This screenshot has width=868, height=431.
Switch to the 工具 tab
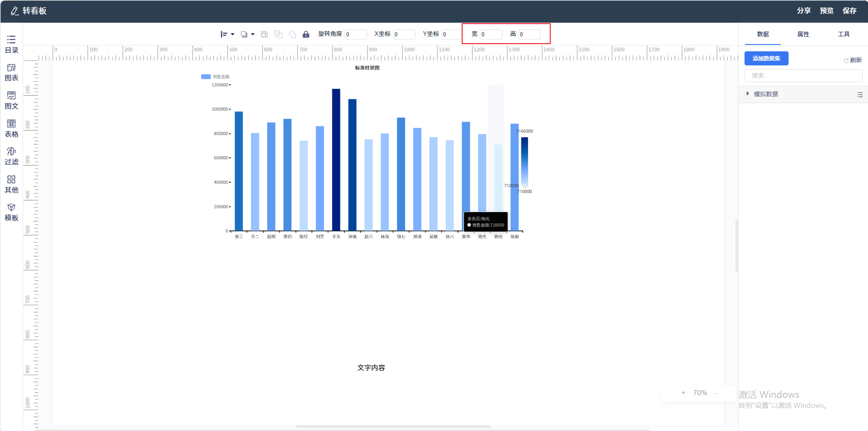click(x=843, y=34)
